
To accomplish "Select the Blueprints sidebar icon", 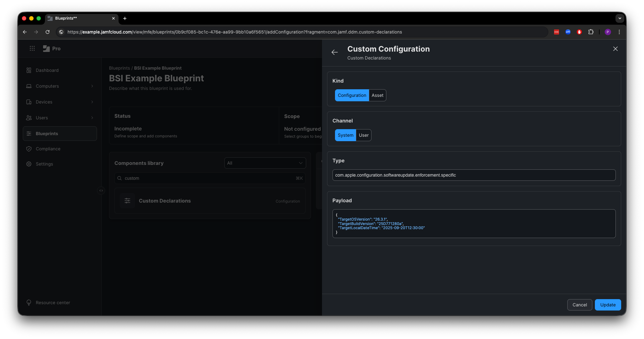I will [x=29, y=133].
